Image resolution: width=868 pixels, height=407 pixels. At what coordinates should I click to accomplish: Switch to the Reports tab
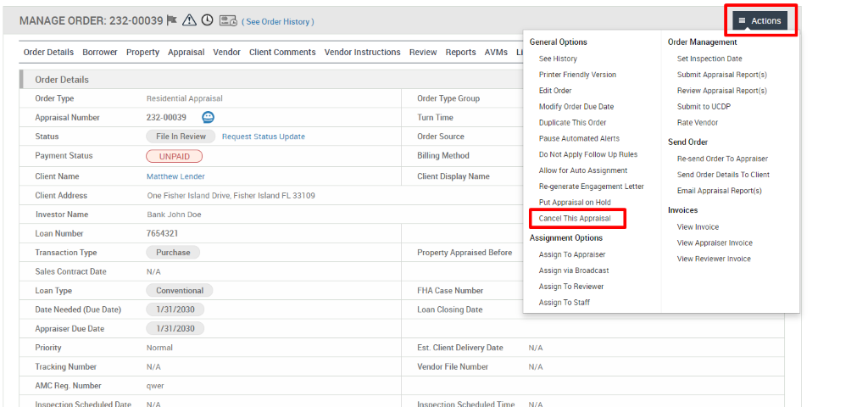tap(460, 52)
